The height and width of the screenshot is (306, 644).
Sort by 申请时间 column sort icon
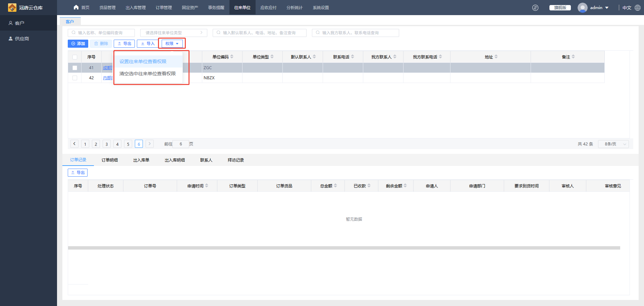(x=207, y=185)
